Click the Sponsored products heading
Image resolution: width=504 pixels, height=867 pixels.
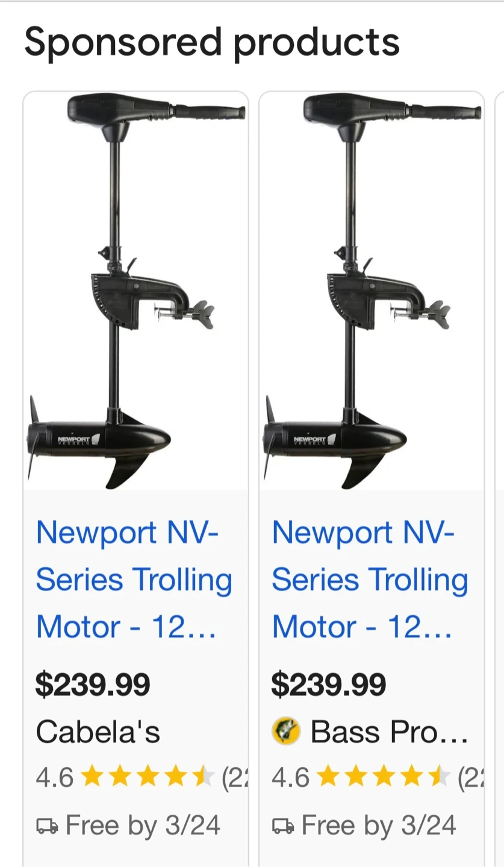(212, 43)
